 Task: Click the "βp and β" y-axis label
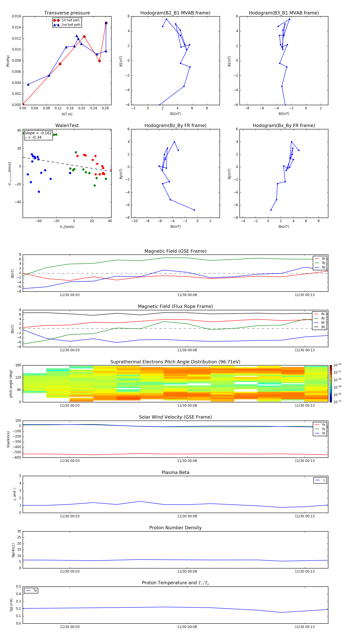tap(14, 494)
